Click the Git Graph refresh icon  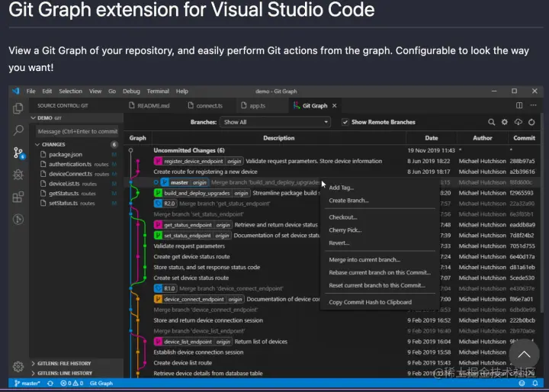(x=531, y=122)
